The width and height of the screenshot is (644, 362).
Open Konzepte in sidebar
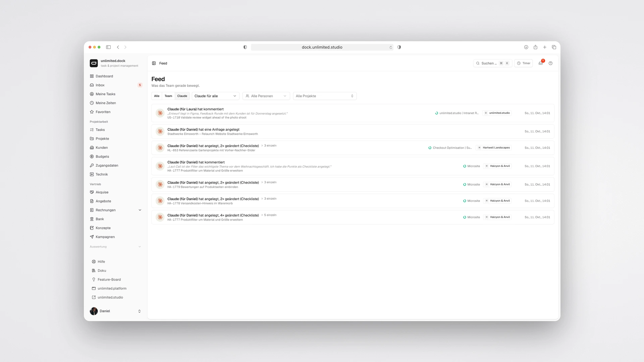(116, 228)
